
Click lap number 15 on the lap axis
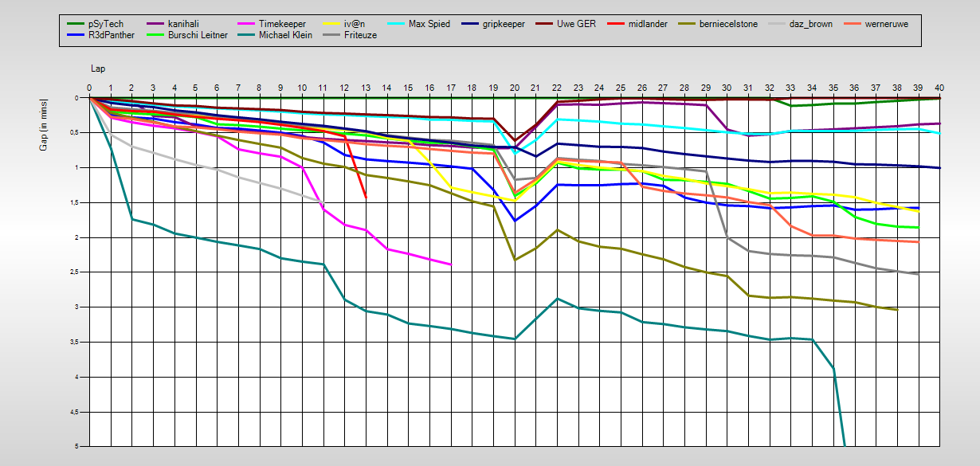pyautogui.click(x=408, y=88)
